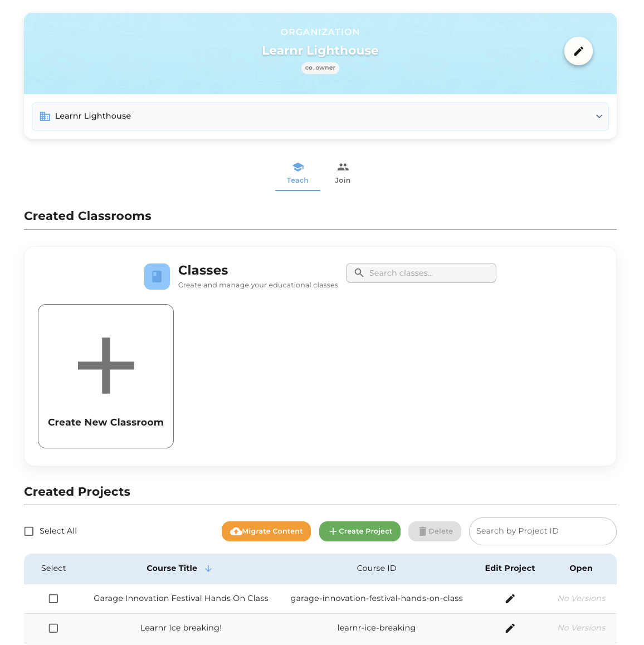Click the Course Title sort arrow
Viewport: 644px width, 645px height.
click(x=208, y=568)
